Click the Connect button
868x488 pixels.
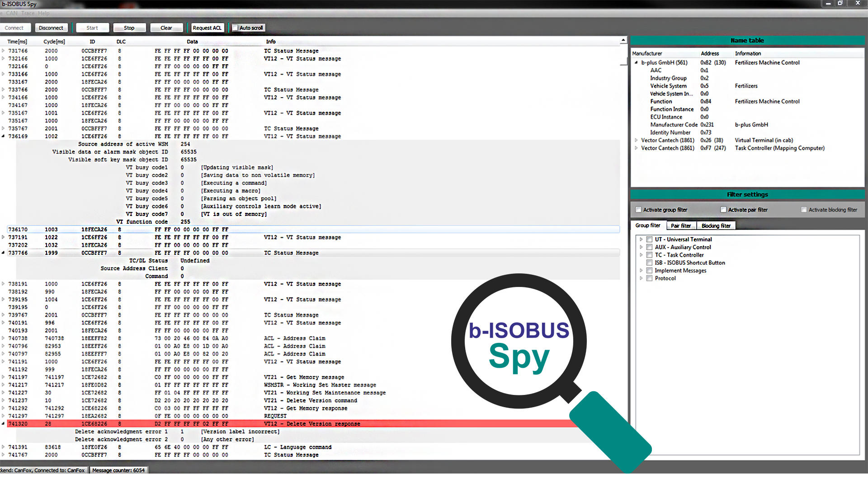(x=14, y=28)
